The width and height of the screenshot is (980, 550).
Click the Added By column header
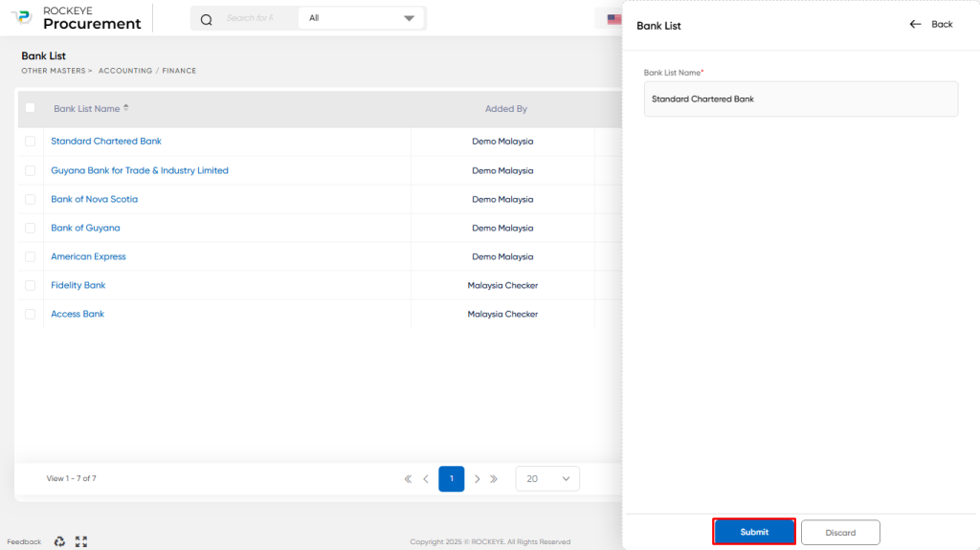pyautogui.click(x=506, y=109)
